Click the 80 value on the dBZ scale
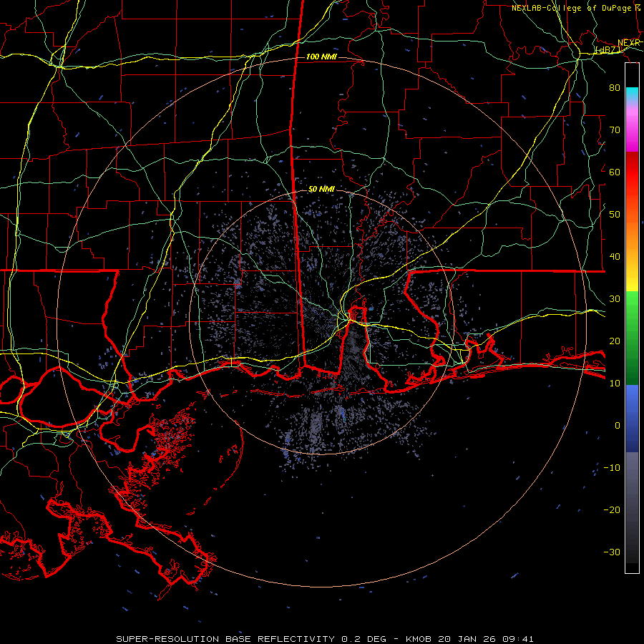The height and width of the screenshot is (644, 644). click(615, 87)
